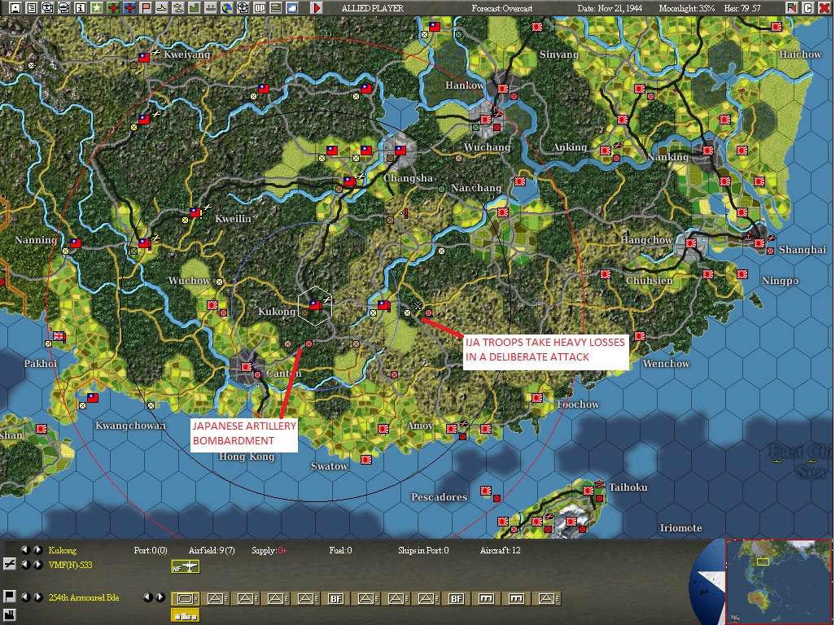This screenshot has width=840, height=625.
Task: Click the Japanese flag at Wenchow
Action: tap(639, 336)
